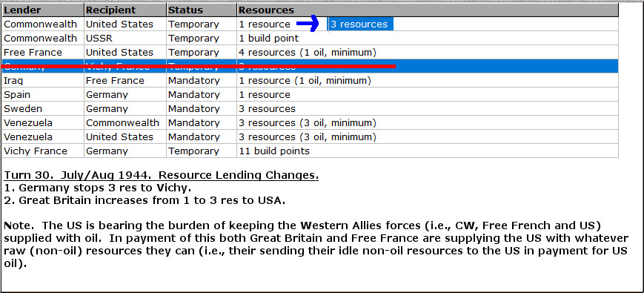
Task: Sort by the Lender column header
Action: (x=43, y=10)
